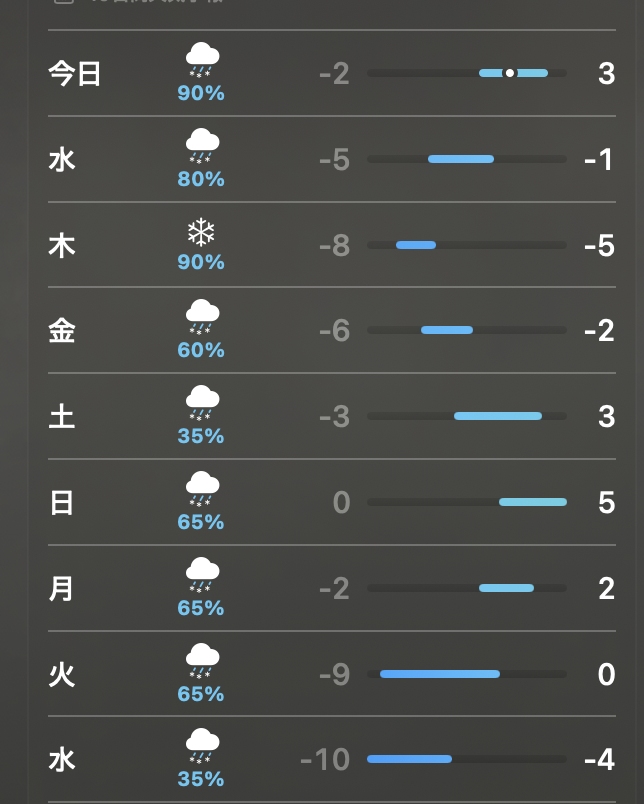Click the weather icon in the 火 row

[202, 662]
